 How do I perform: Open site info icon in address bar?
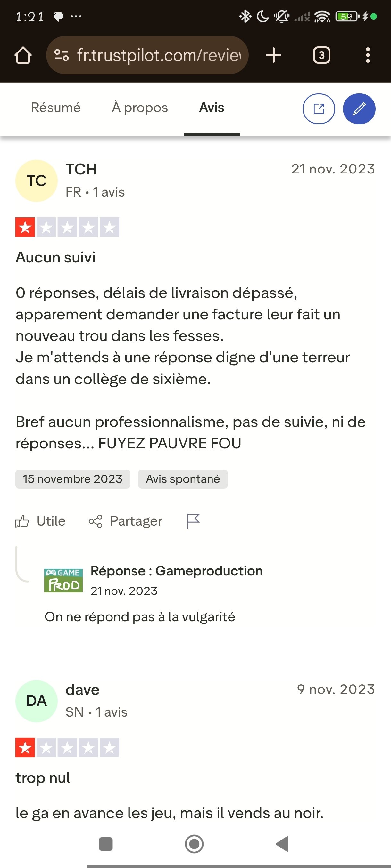[62, 55]
